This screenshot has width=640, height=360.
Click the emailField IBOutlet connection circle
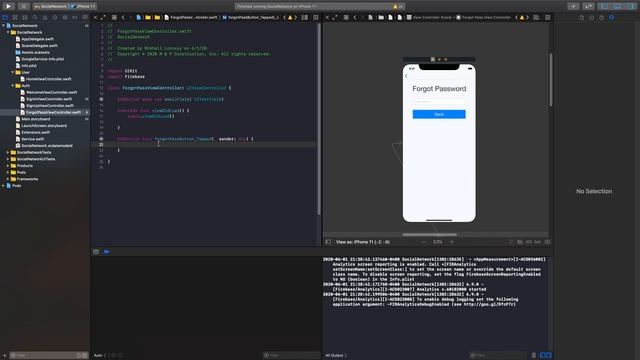coord(101,99)
